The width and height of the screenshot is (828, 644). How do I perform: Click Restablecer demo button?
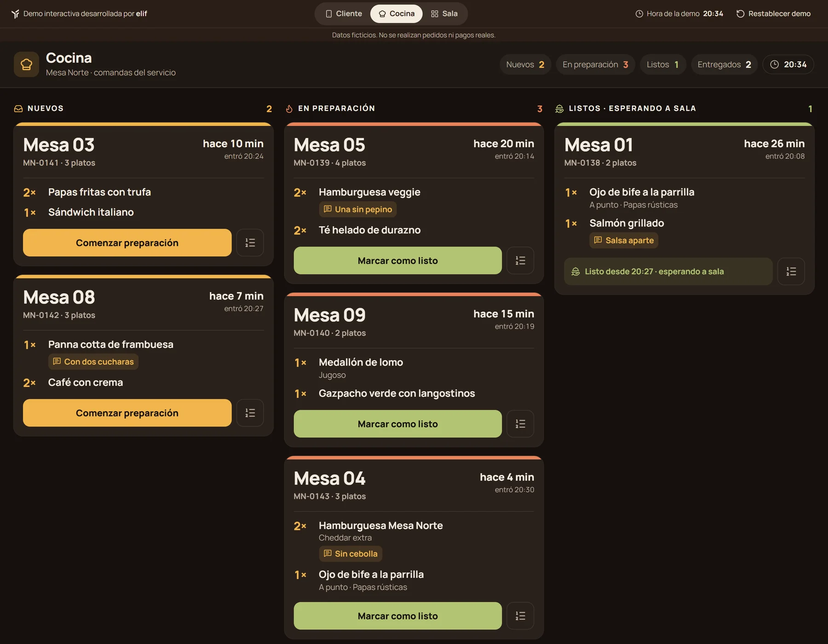tap(773, 14)
